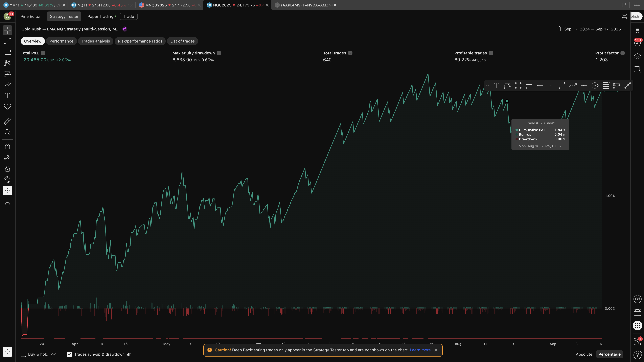The image size is (644, 362).
Task: Select the ruler measure tool
Action: (7, 121)
